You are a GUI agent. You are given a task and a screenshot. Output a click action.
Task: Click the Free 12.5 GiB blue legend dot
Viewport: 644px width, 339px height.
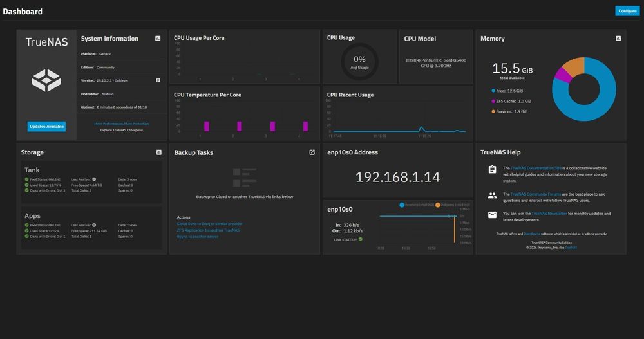(x=493, y=91)
